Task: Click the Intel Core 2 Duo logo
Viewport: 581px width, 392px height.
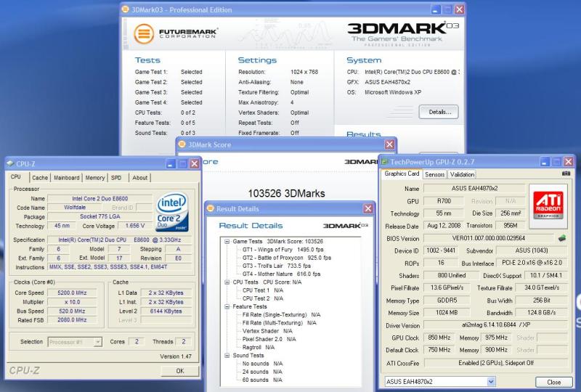Action: coord(172,212)
